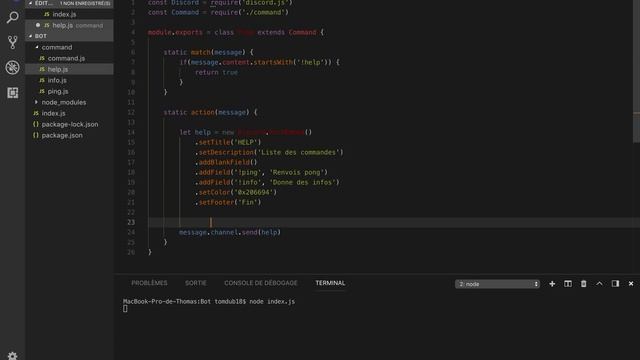640x360 pixels.
Task: Click the addField('!ping') line
Action: coord(261,172)
